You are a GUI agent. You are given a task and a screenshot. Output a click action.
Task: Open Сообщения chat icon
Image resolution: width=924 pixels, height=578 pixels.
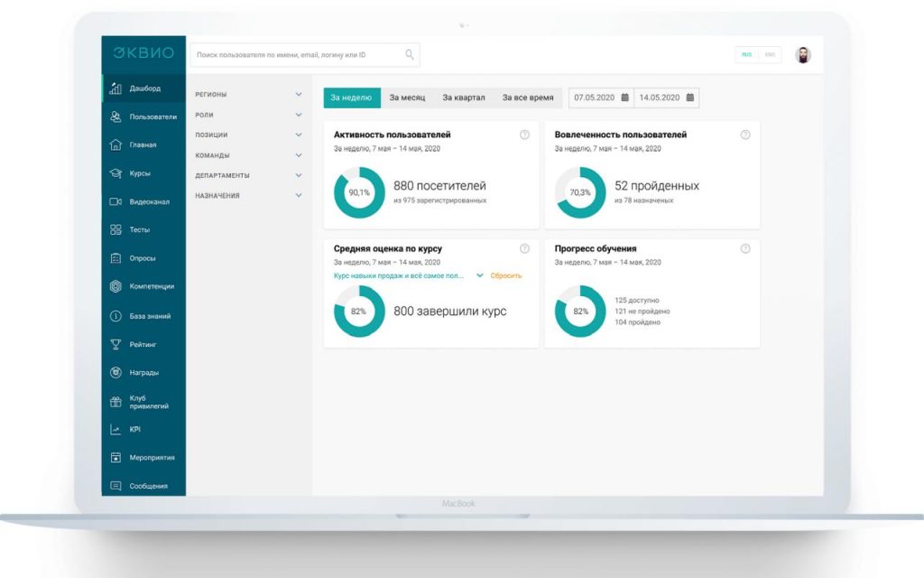click(x=115, y=486)
